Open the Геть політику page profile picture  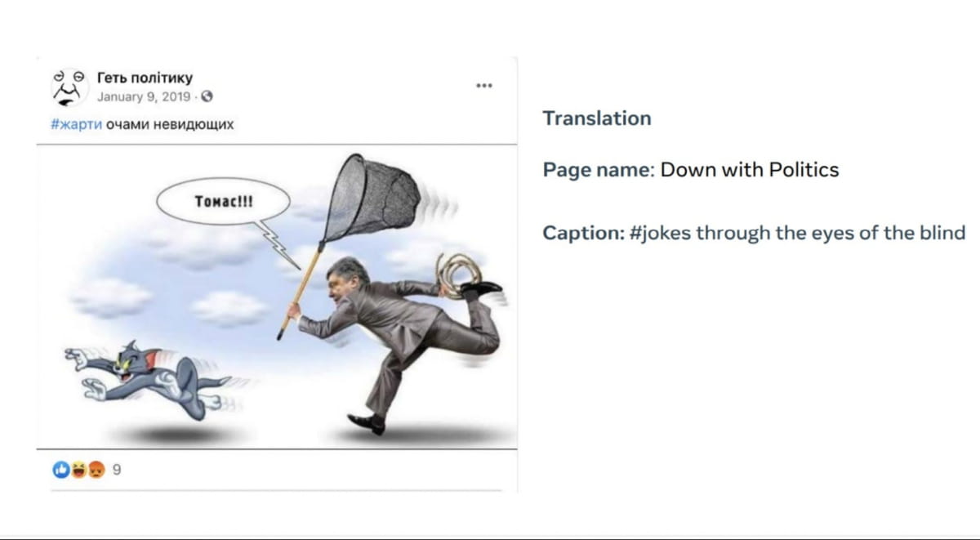coord(69,87)
